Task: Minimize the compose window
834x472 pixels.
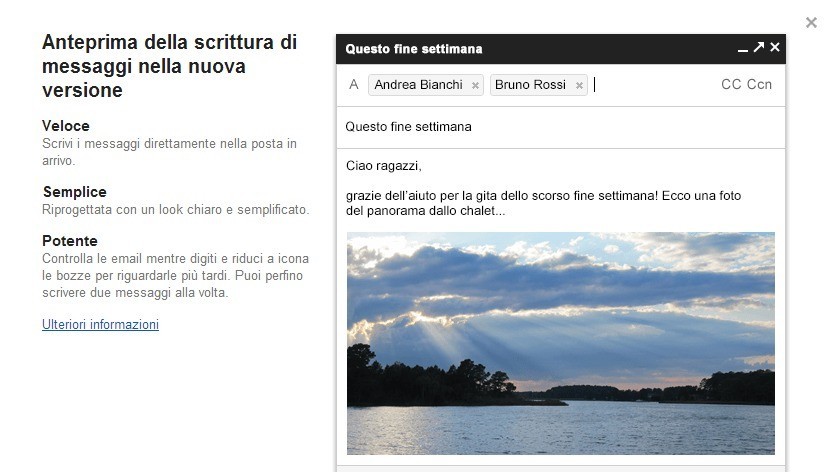Action: coord(743,48)
